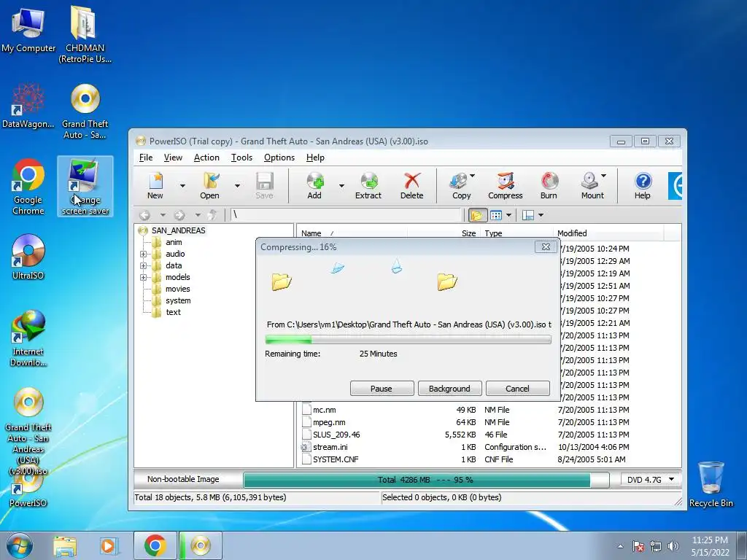Expand the audio folder in tree
747x560 pixels.
143,254
